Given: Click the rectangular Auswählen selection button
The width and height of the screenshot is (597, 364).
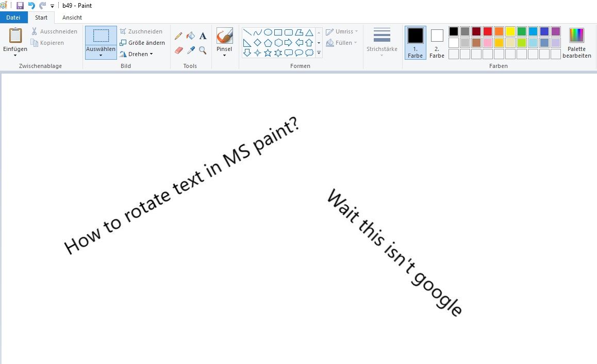Looking at the screenshot, I should 101,36.
